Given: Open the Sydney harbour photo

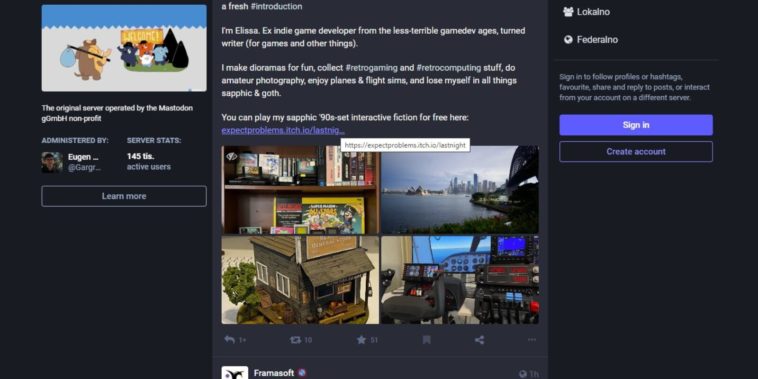Looking at the screenshot, I should [460, 190].
